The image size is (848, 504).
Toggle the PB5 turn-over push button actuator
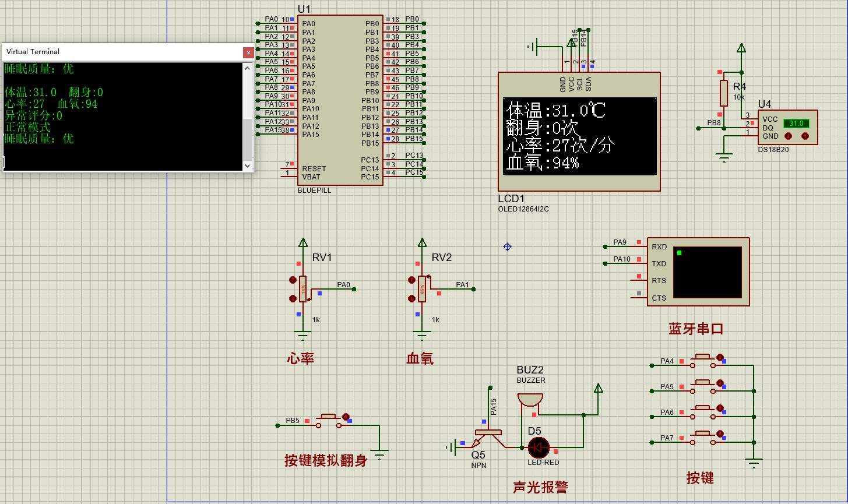pyautogui.click(x=346, y=417)
